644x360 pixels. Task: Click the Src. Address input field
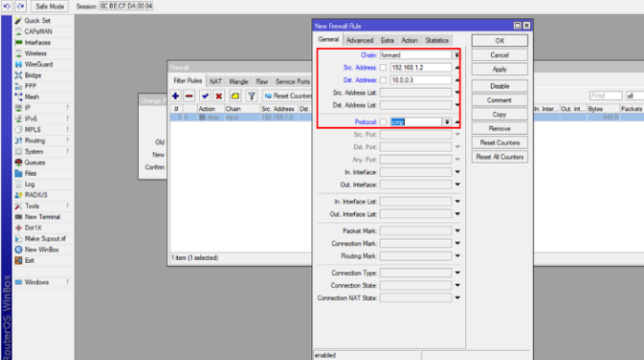coord(421,68)
